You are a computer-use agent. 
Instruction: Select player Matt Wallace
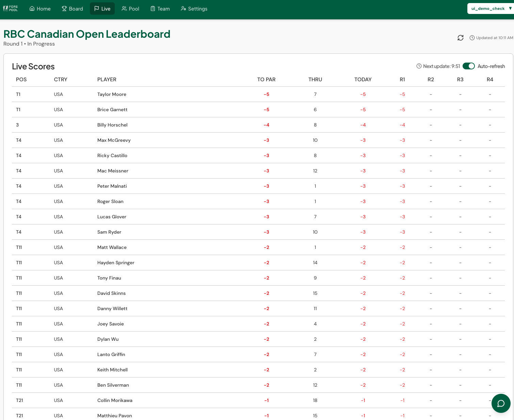point(112,247)
